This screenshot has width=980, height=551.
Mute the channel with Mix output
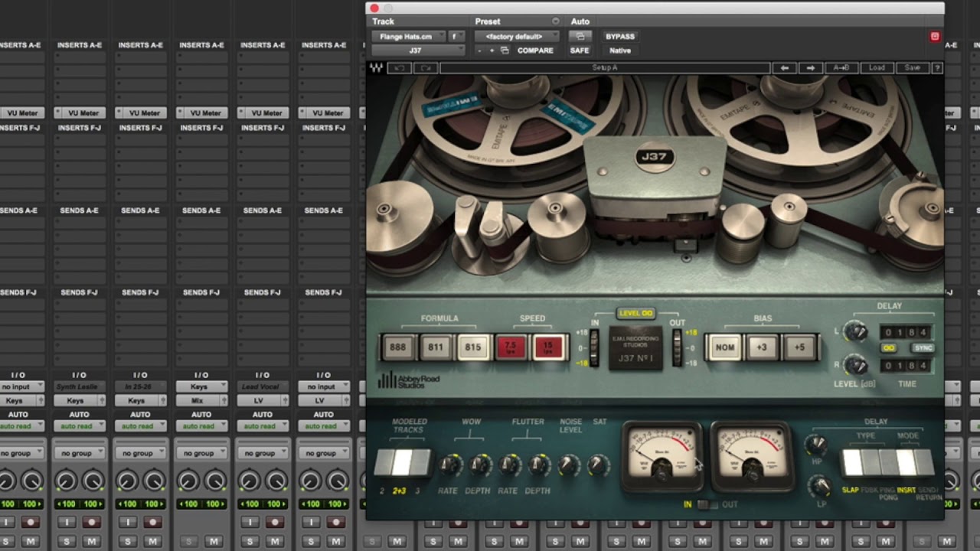point(213,541)
